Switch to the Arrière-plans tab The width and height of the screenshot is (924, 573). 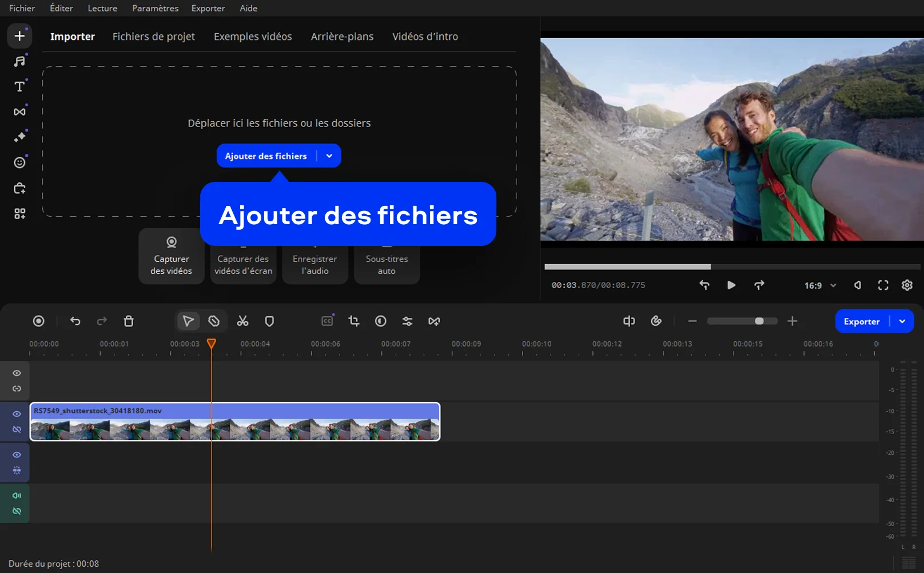click(342, 37)
